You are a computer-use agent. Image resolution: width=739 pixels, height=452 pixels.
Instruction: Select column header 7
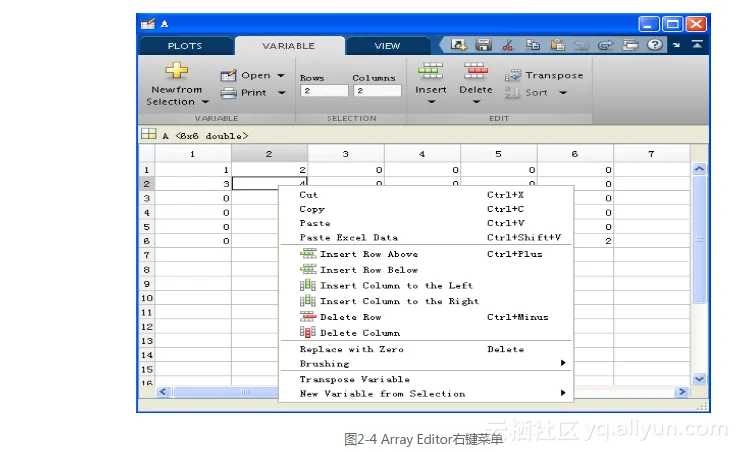point(651,154)
